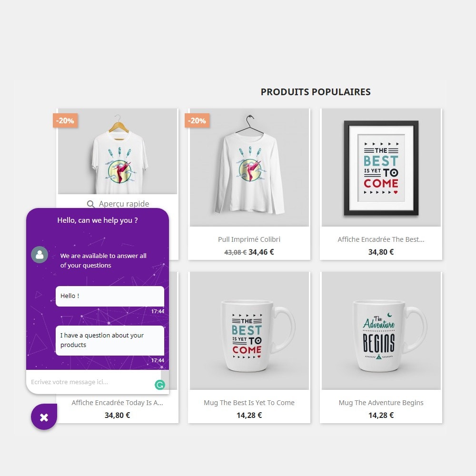Click the -20% badge on the hummingbird t-shirt

(65, 120)
